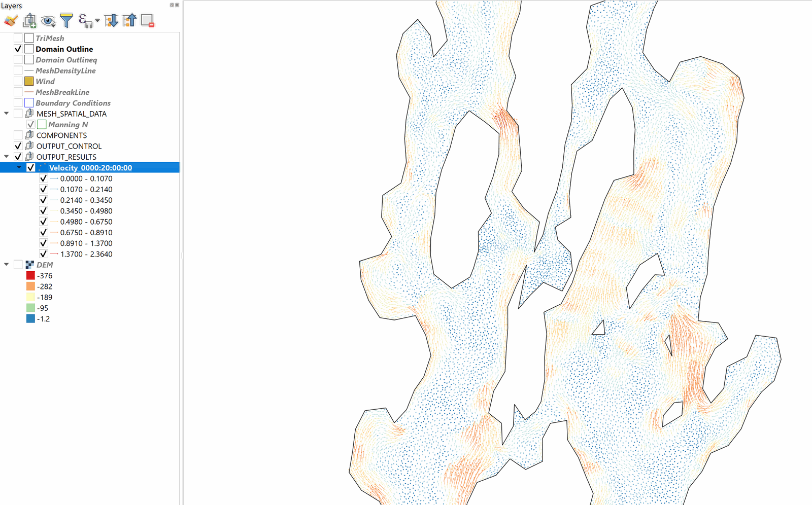Click the Expand All layers icon
This screenshot has width=812, height=505.
point(111,21)
